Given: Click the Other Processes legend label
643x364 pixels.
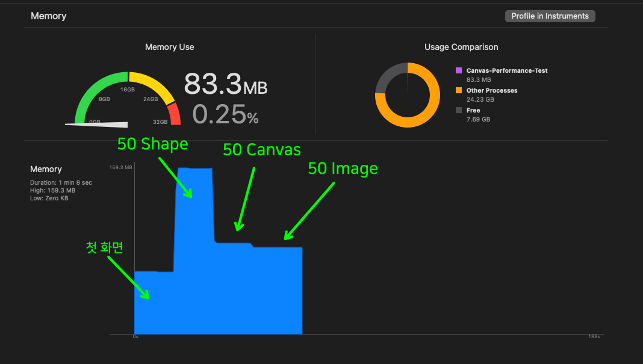Looking at the screenshot, I should (492, 91).
